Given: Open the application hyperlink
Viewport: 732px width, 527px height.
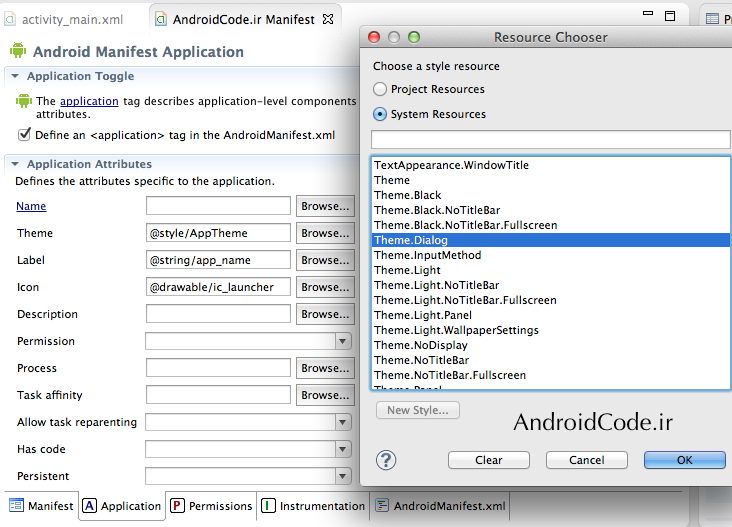Looking at the screenshot, I should tap(89, 101).
